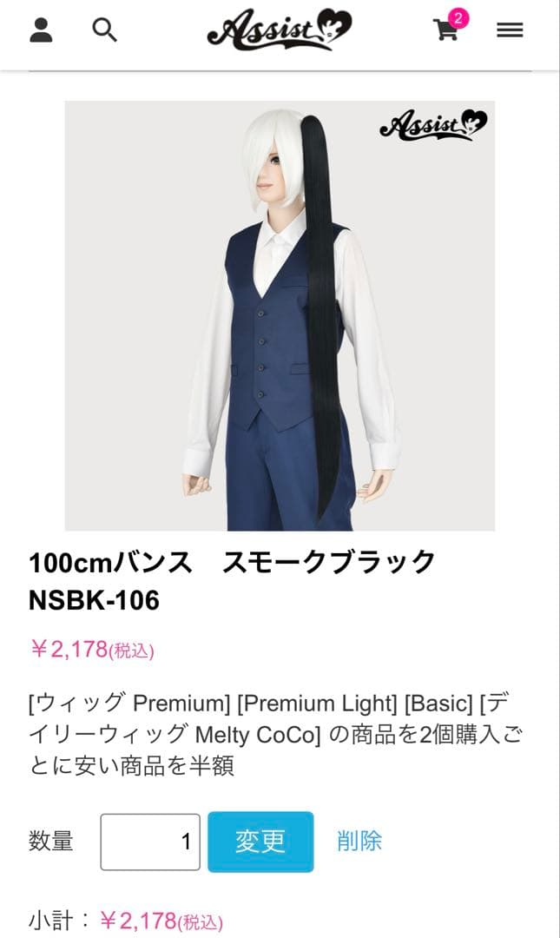Viewport: 560px width, 938px height.
Task: Remove the item with the 削除 link
Action: tap(359, 841)
